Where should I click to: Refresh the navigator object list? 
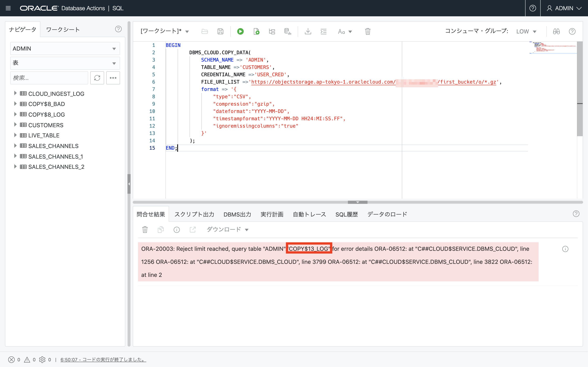click(97, 78)
